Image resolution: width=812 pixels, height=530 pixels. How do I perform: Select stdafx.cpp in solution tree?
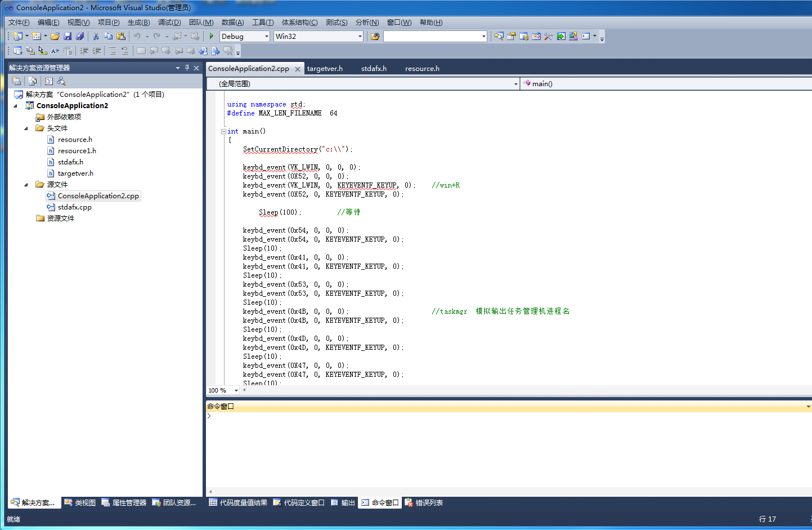pos(75,207)
